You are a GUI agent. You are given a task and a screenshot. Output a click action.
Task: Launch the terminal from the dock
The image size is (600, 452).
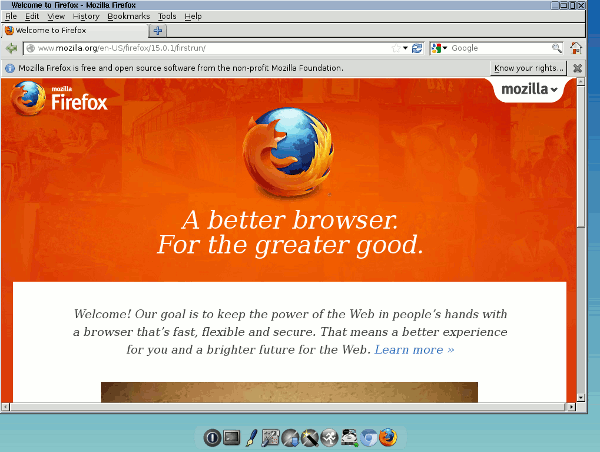pyautogui.click(x=232, y=437)
